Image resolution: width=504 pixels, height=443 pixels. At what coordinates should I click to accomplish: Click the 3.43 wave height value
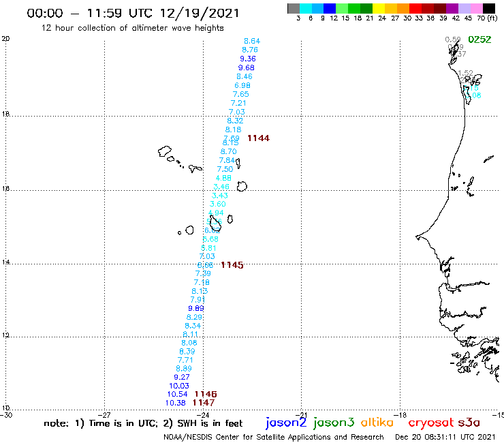point(219,196)
